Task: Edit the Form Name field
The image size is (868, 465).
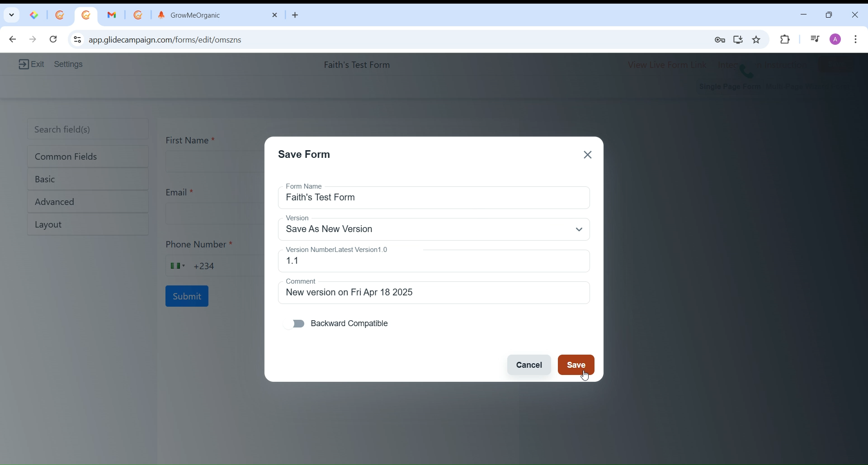Action: coord(433,199)
